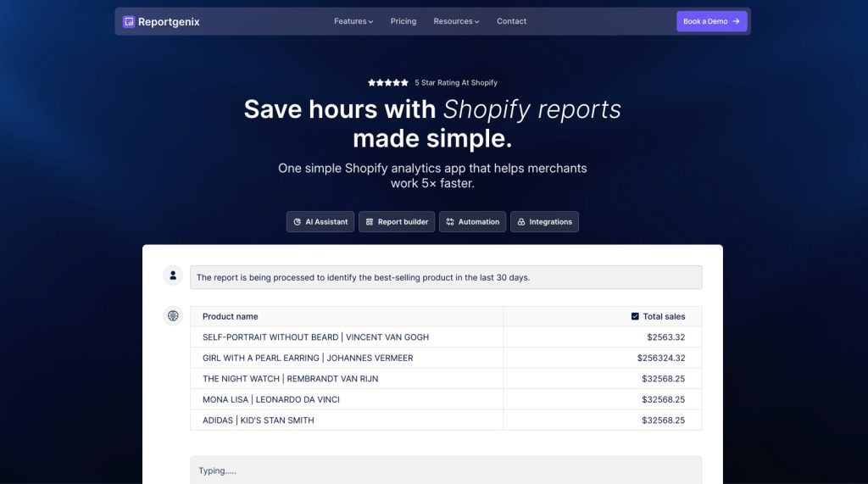Select the Adidas Kid's Stan Smith row
This screenshot has width=868, height=484.
click(x=446, y=420)
